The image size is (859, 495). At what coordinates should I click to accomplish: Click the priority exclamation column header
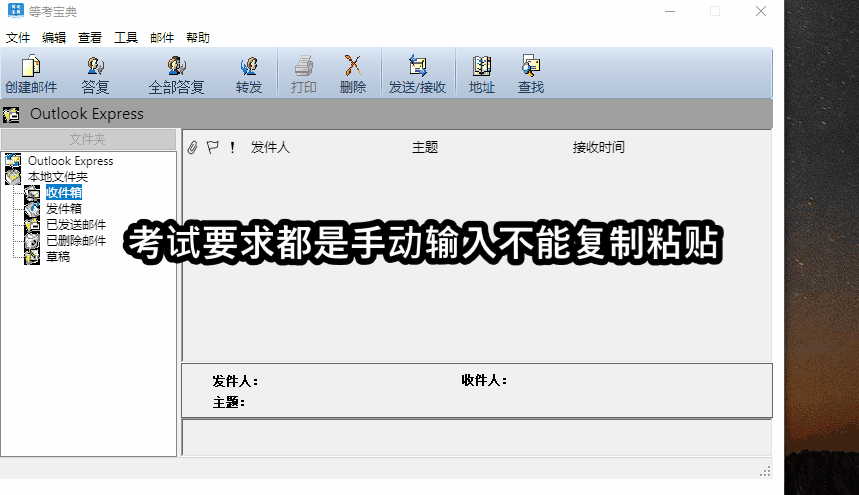pos(232,147)
